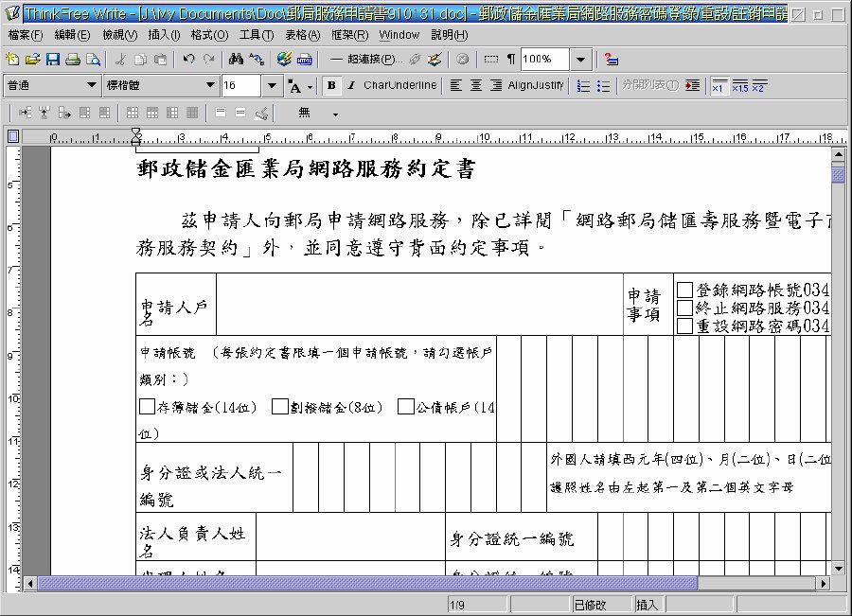Check the 劃撥儲金(8位) checkbox
Screen dimensions: 852x616
pos(280,407)
